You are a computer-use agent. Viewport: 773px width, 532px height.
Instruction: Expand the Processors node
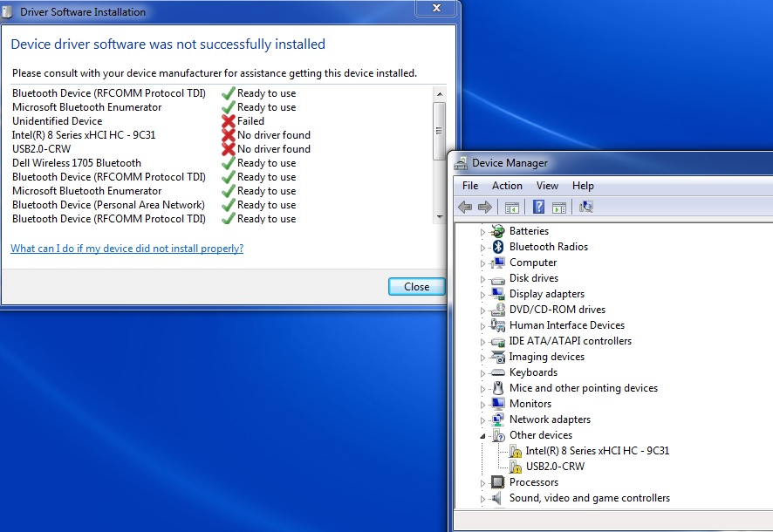pyautogui.click(x=482, y=483)
